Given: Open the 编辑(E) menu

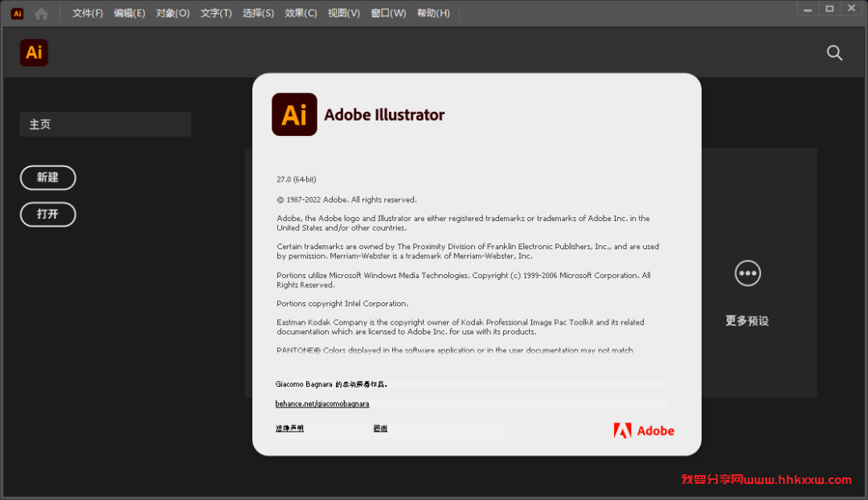Looking at the screenshot, I should (129, 14).
